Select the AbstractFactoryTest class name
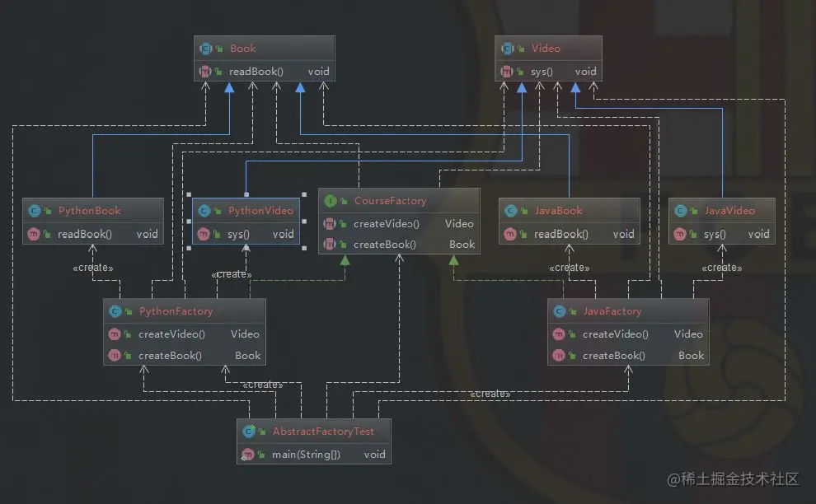The image size is (816, 504). click(x=323, y=432)
